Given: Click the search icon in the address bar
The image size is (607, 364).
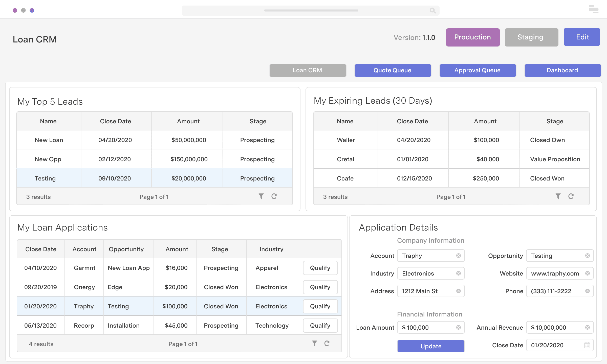Looking at the screenshot, I should [x=432, y=11].
